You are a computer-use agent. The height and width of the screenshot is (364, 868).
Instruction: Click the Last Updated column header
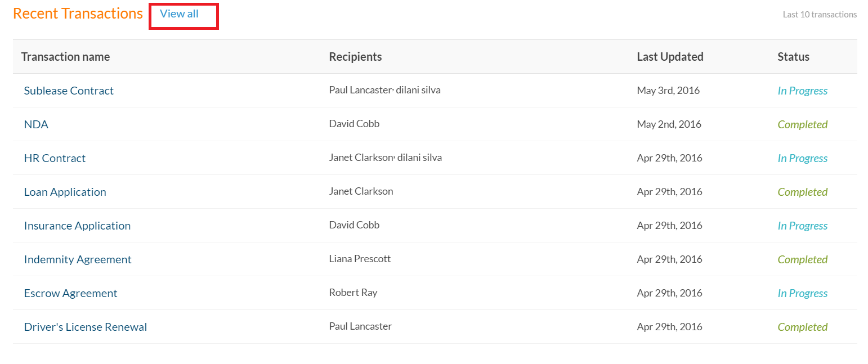point(670,57)
